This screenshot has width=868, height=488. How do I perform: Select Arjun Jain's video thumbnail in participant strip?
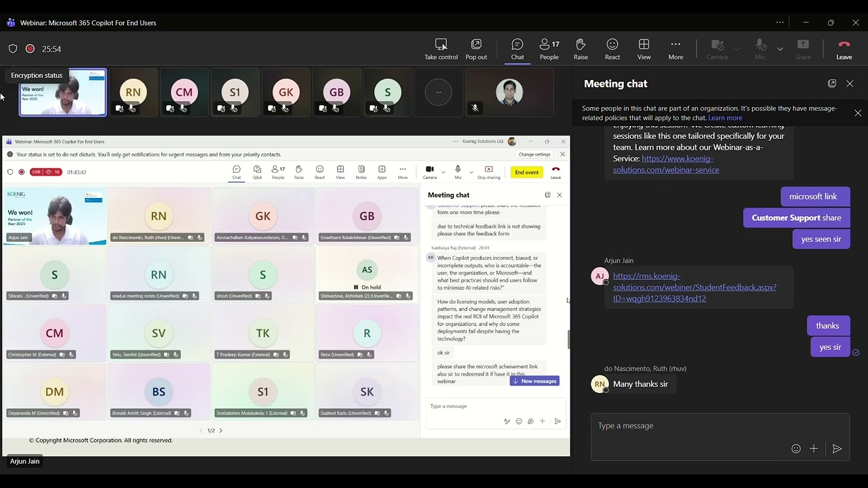click(63, 92)
